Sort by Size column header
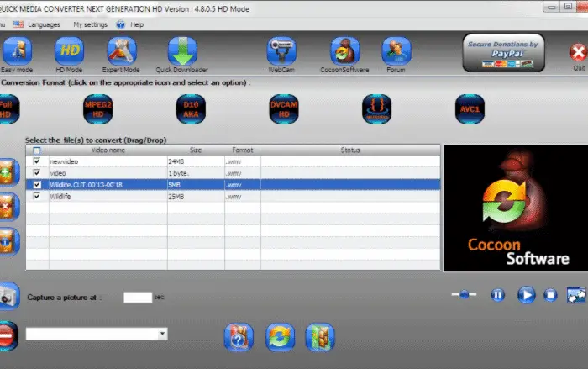588x369 pixels. coord(196,150)
